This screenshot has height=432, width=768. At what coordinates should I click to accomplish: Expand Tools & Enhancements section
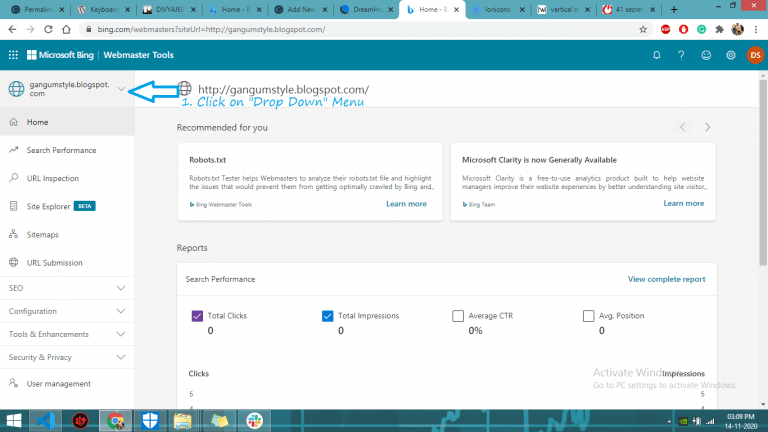click(67, 334)
